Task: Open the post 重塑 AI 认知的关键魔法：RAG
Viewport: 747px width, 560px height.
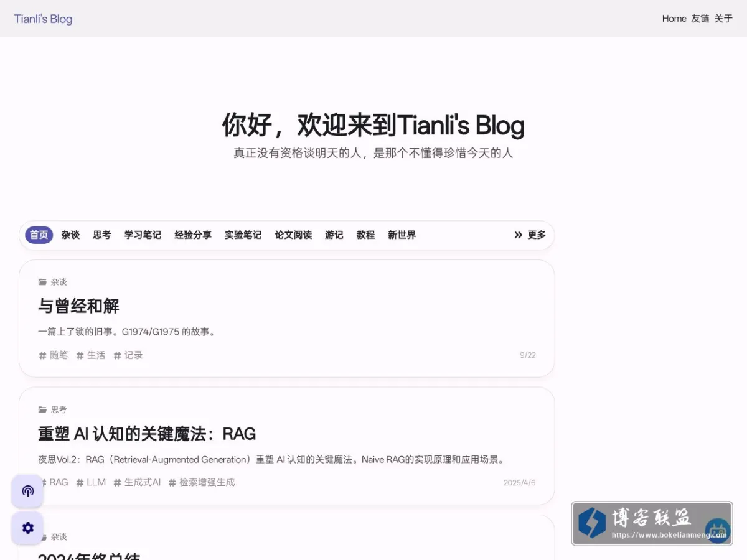Action: (147, 434)
